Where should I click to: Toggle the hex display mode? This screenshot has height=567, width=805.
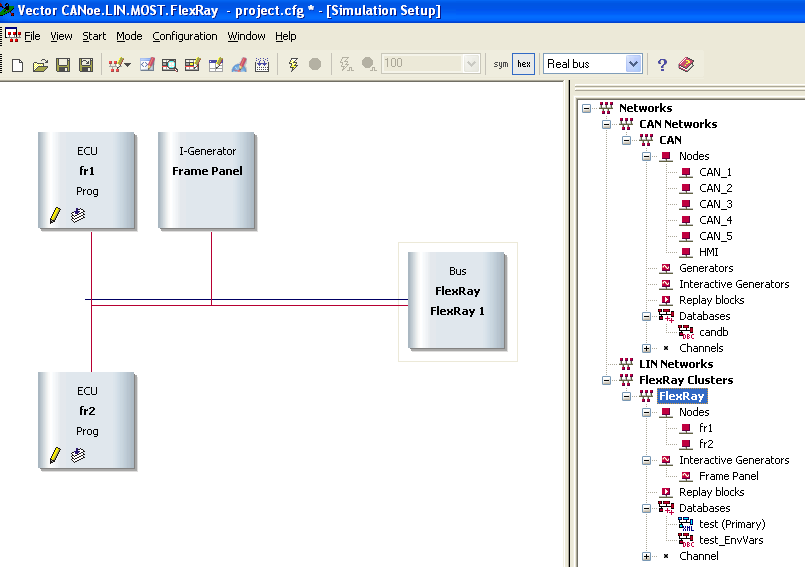point(524,64)
